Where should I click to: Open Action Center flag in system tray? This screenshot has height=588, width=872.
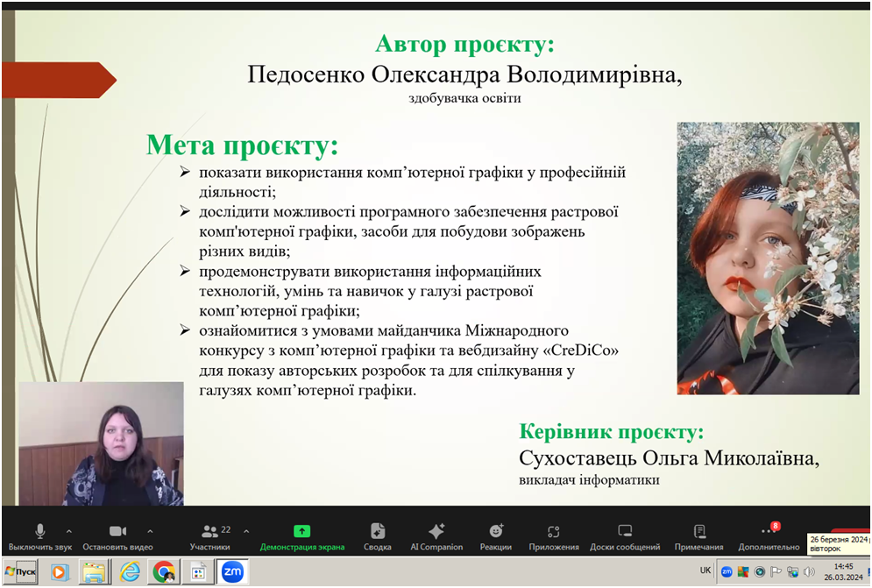click(x=776, y=571)
